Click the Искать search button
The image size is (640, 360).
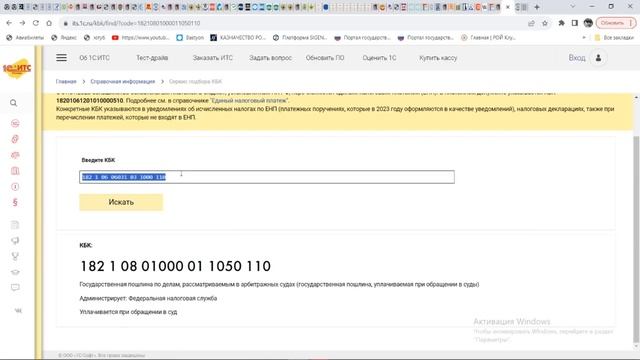[x=121, y=202]
